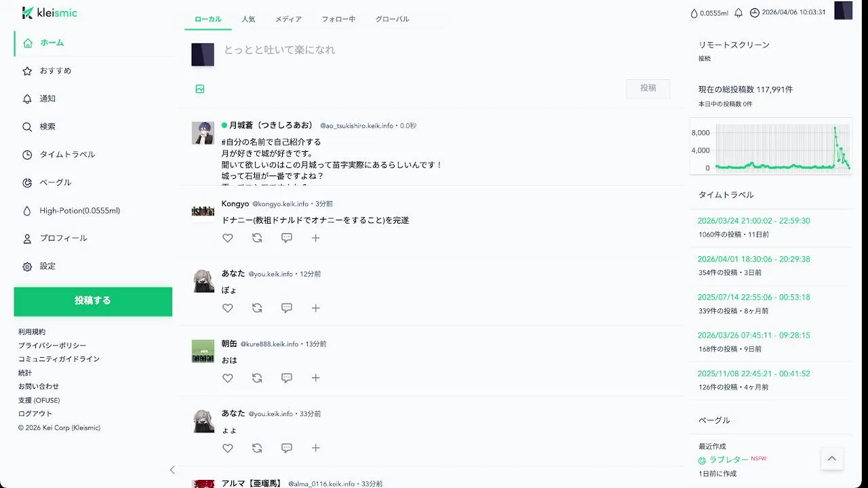The height and width of the screenshot is (488, 868).
Task: Click the green 投稿する button
Action: (93, 301)
